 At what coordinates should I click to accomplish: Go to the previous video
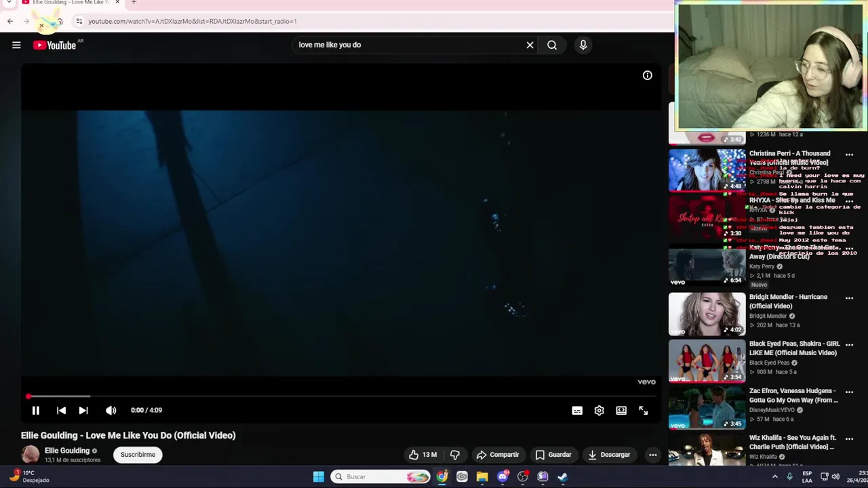pyautogui.click(x=61, y=410)
